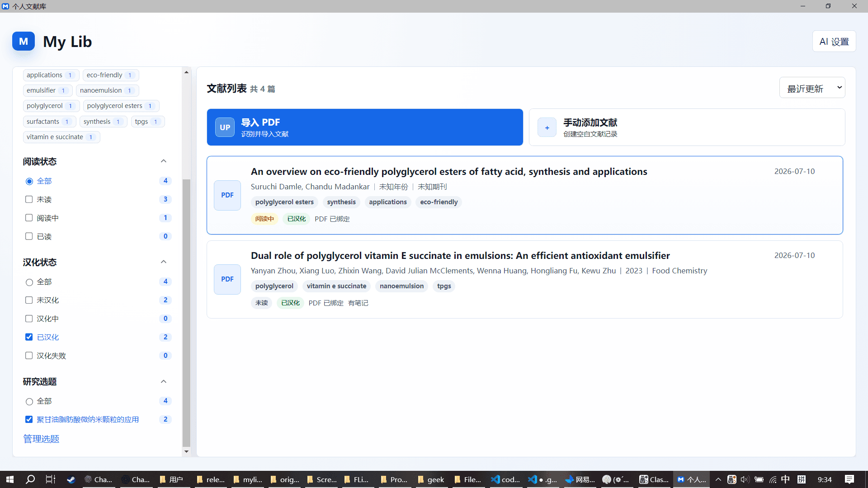Filter by the emulsifier sidebar tag
Image resolution: width=868 pixels, height=488 pixels.
(47, 90)
